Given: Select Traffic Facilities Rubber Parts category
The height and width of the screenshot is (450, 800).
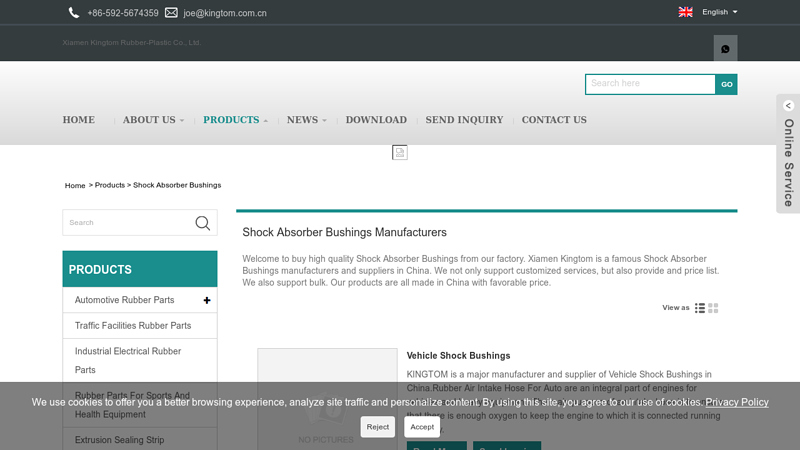Looking at the screenshot, I should point(133,326).
